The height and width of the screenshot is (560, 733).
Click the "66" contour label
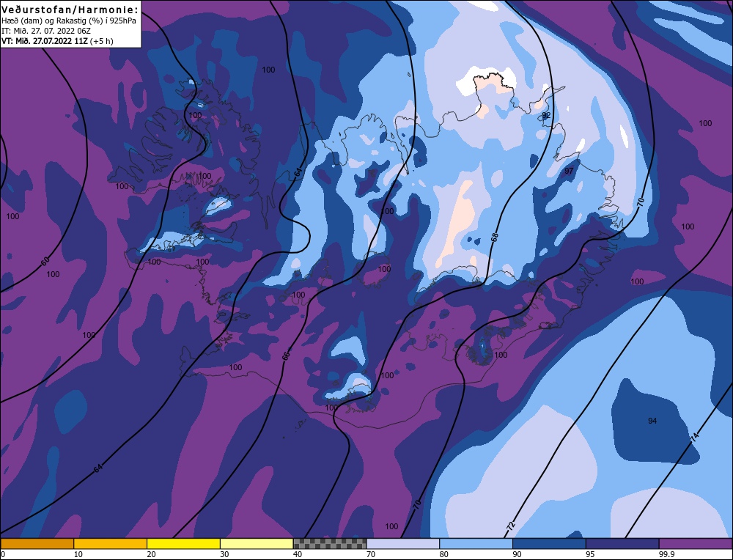click(286, 355)
